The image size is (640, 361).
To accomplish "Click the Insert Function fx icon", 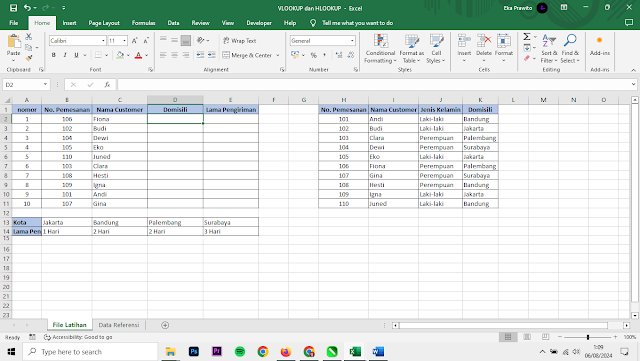I will (107, 85).
